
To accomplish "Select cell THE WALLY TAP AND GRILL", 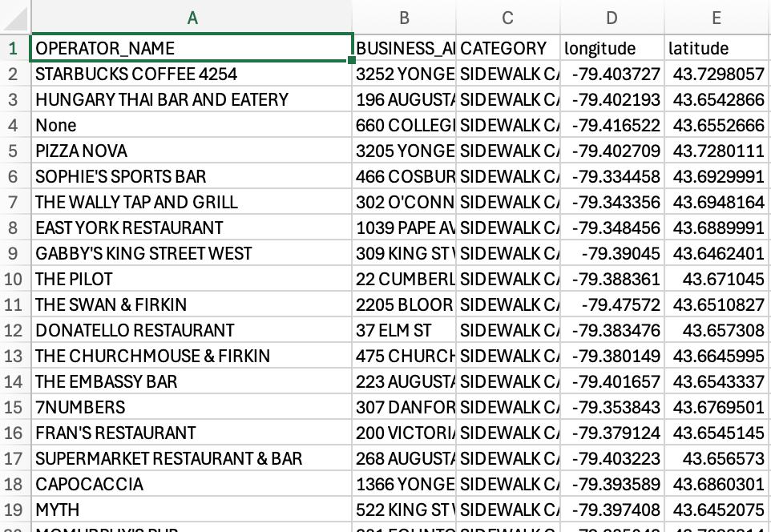I will (x=192, y=202).
